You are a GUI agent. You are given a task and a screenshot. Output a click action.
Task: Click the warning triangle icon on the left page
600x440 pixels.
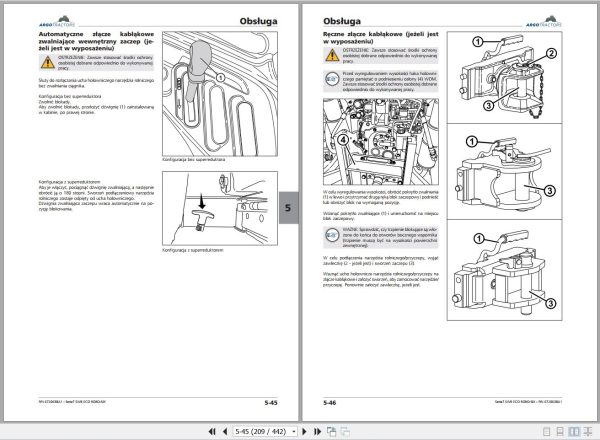[x=48, y=62]
